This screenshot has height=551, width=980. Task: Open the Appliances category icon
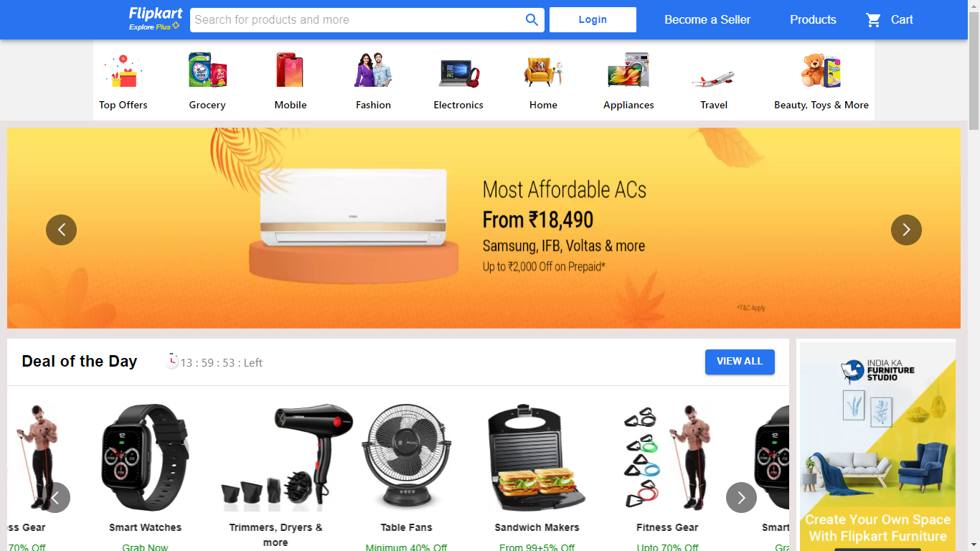(x=628, y=70)
